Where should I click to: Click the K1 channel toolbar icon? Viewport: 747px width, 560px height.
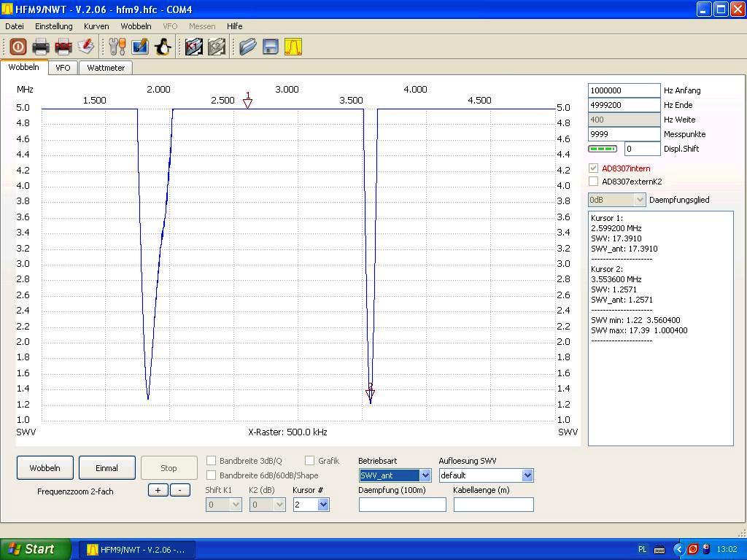[x=193, y=47]
